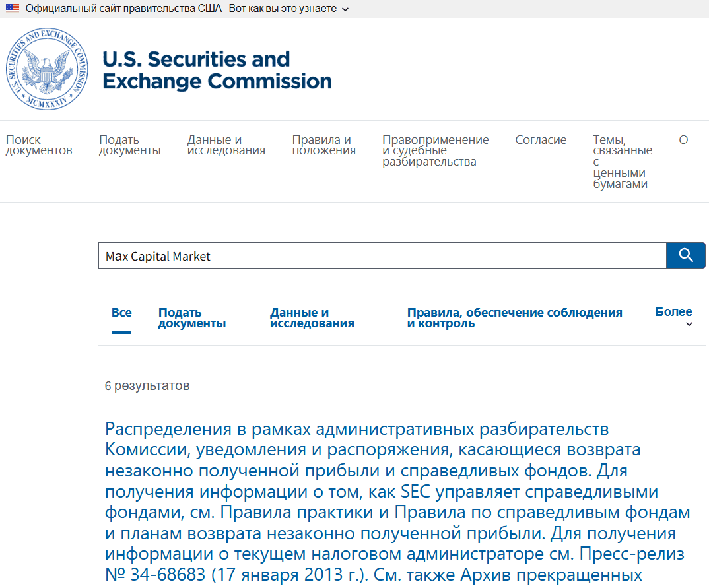Open the "Поиск документов" menu
Viewport: 709px width, 588px height.
point(39,145)
